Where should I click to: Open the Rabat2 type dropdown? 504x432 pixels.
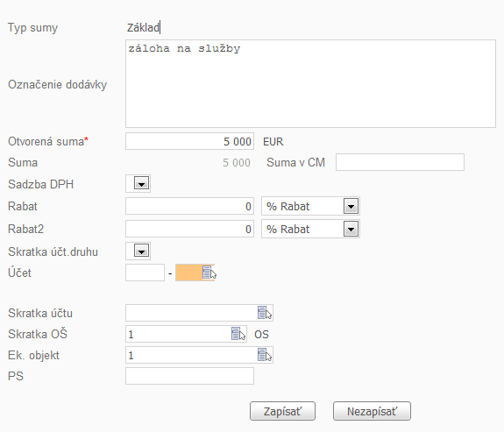[x=351, y=230]
